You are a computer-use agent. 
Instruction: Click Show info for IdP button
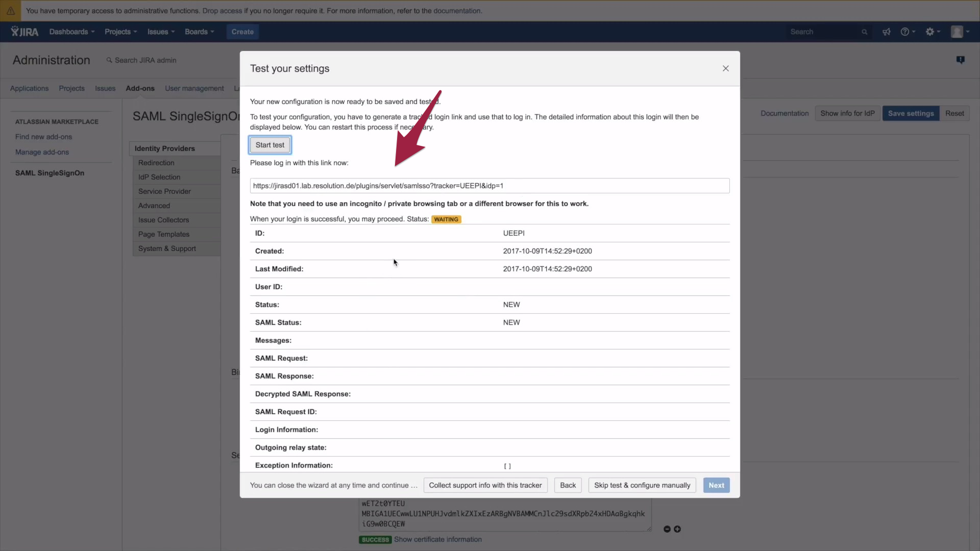coord(847,113)
